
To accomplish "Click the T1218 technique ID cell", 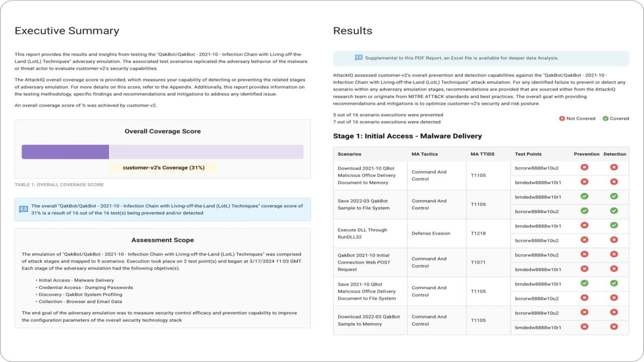I will pos(478,233).
